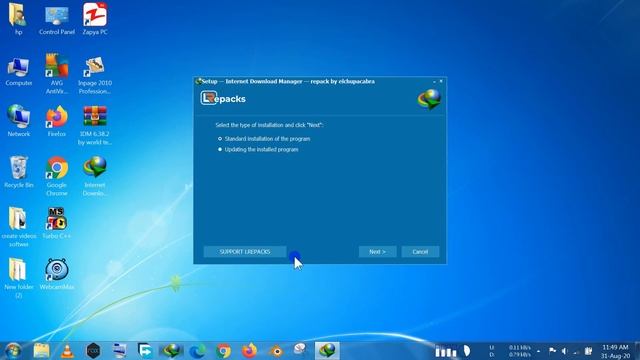Launch Zapya PC from the desktop
This screenshot has width=640, height=360.
pyautogui.click(x=95, y=19)
